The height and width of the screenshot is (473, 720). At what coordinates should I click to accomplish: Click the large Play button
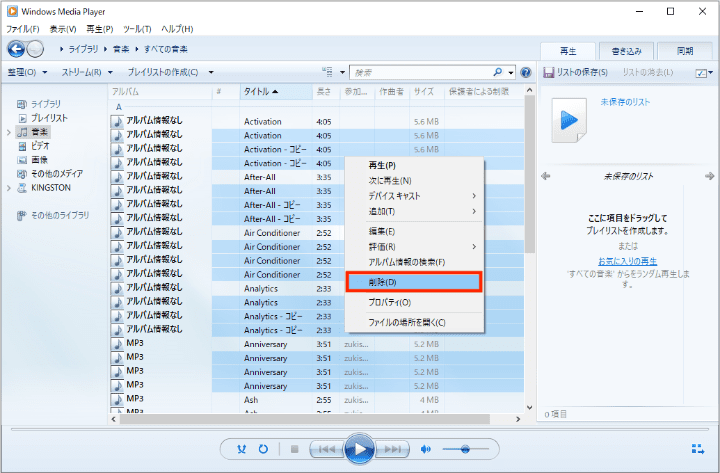pyautogui.click(x=360, y=449)
